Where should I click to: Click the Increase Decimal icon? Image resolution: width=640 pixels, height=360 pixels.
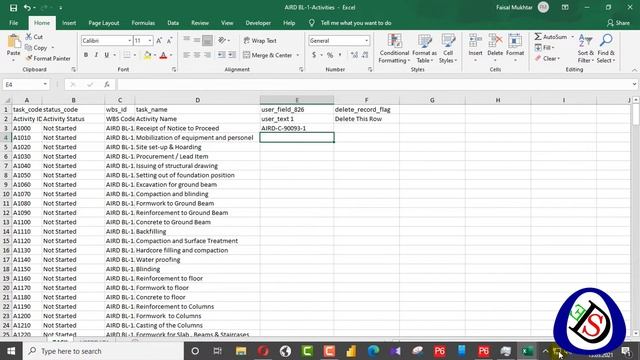click(x=354, y=55)
